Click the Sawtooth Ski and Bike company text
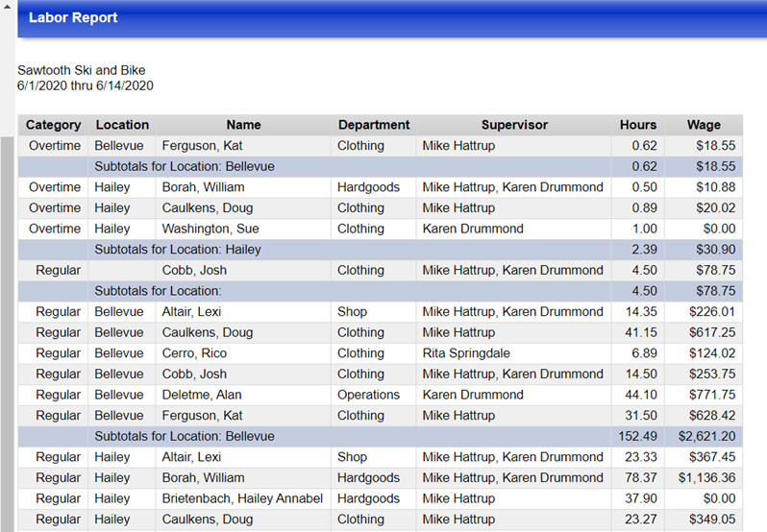This screenshot has width=767, height=532. coord(82,70)
